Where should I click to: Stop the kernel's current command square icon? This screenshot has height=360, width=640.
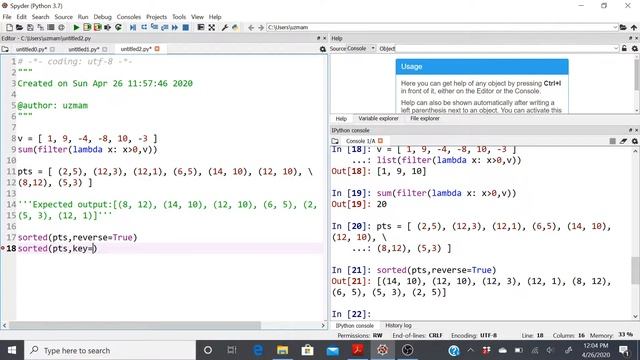click(x=612, y=141)
